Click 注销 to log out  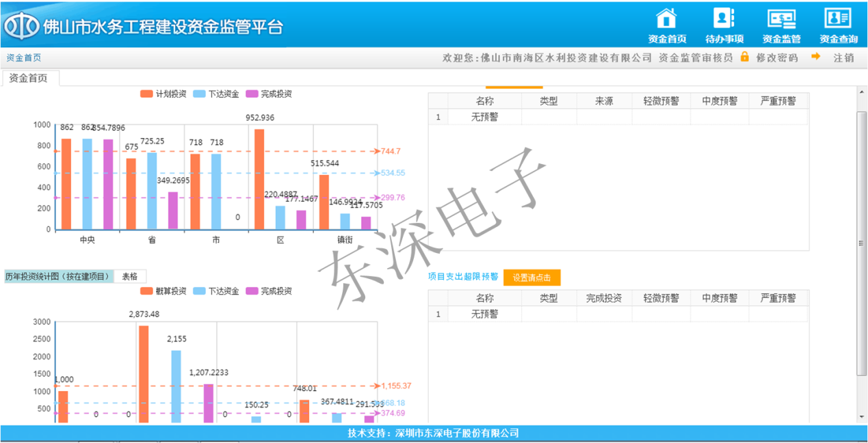[843, 58]
